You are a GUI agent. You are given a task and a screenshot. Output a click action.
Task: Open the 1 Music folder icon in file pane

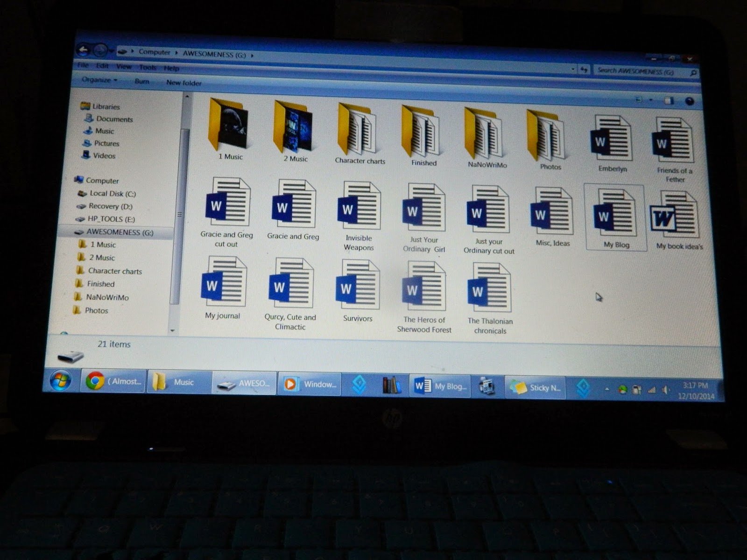pos(228,124)
